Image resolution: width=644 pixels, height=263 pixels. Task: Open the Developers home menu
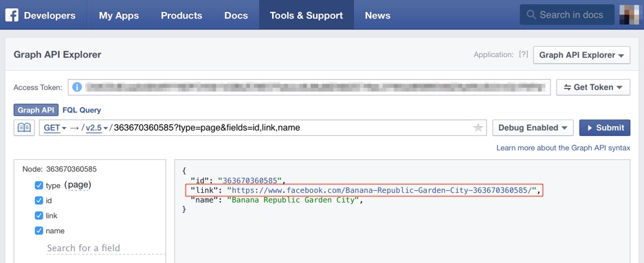[x=49, y=16]
